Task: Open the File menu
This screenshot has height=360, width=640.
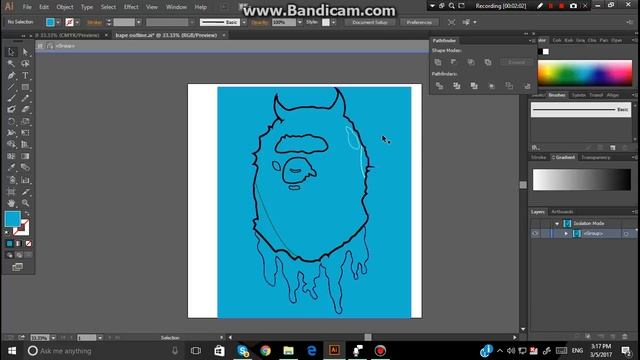Action: coord(27,7)
